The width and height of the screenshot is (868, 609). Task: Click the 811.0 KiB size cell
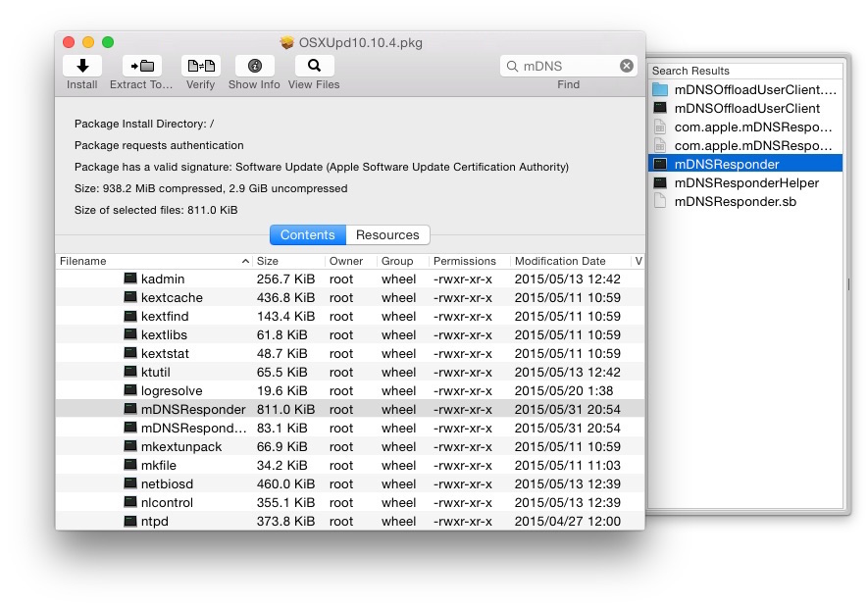click(x=285, y=410)
